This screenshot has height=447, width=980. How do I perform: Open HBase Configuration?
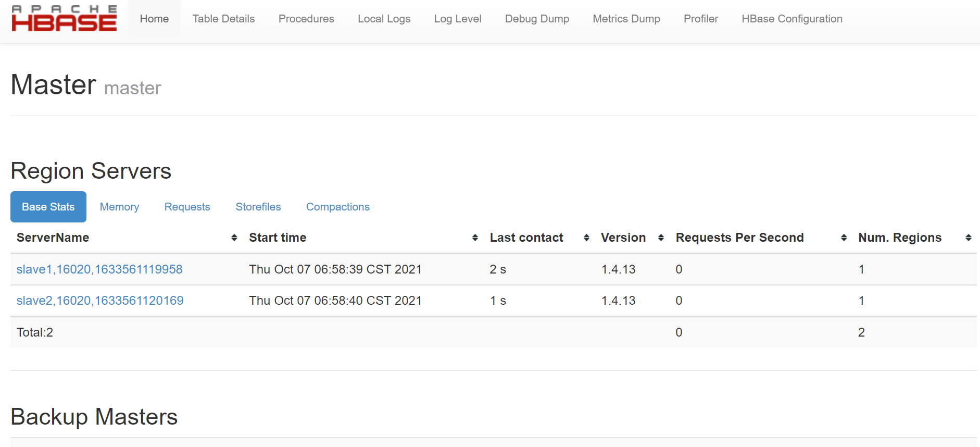[x=792, y=19]
